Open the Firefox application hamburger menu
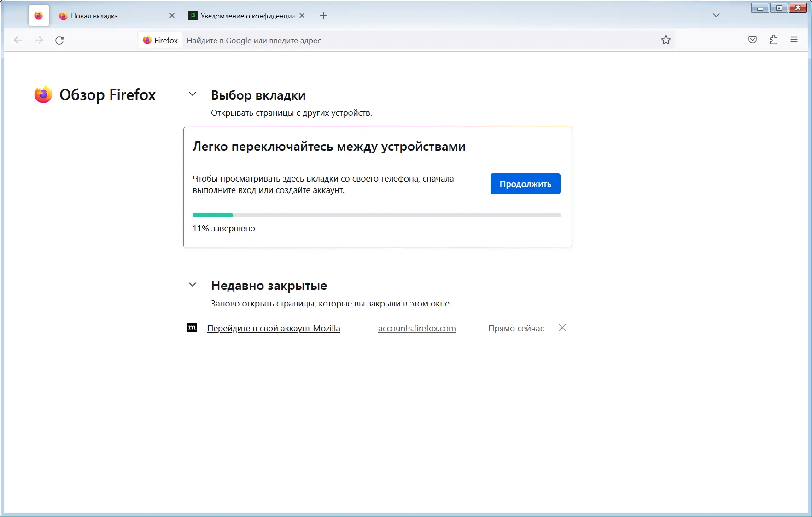The height and width of the screenshot is (517, 812). 794,40
